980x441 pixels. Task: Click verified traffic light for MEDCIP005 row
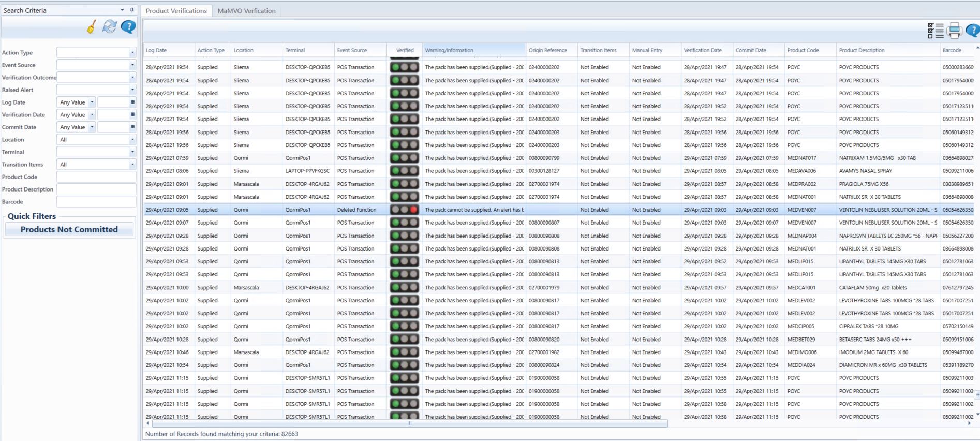[405, 326]
